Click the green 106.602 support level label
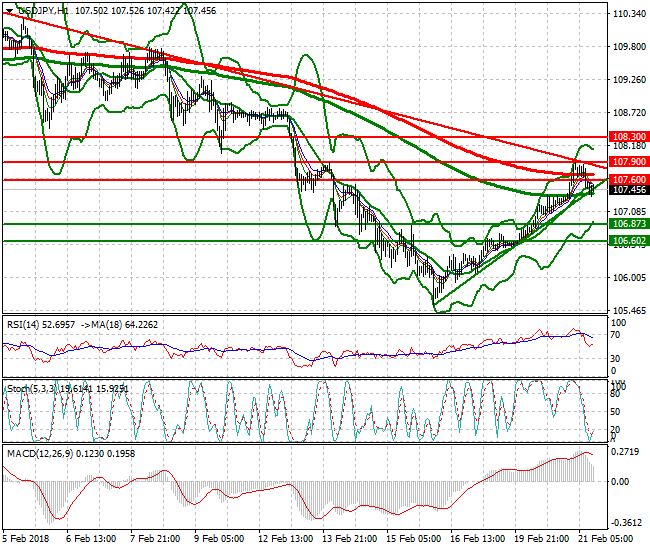This screenshot has width=650, height=550. point(629,241)
